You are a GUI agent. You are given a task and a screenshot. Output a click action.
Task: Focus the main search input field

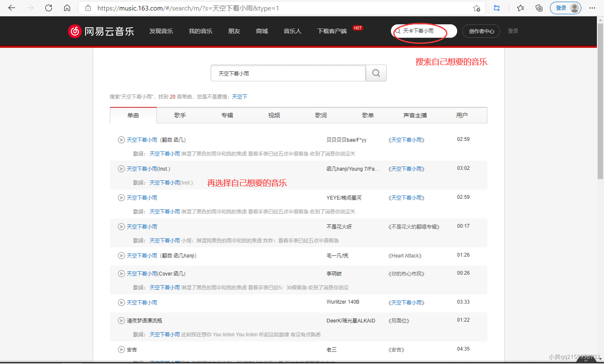288,73
